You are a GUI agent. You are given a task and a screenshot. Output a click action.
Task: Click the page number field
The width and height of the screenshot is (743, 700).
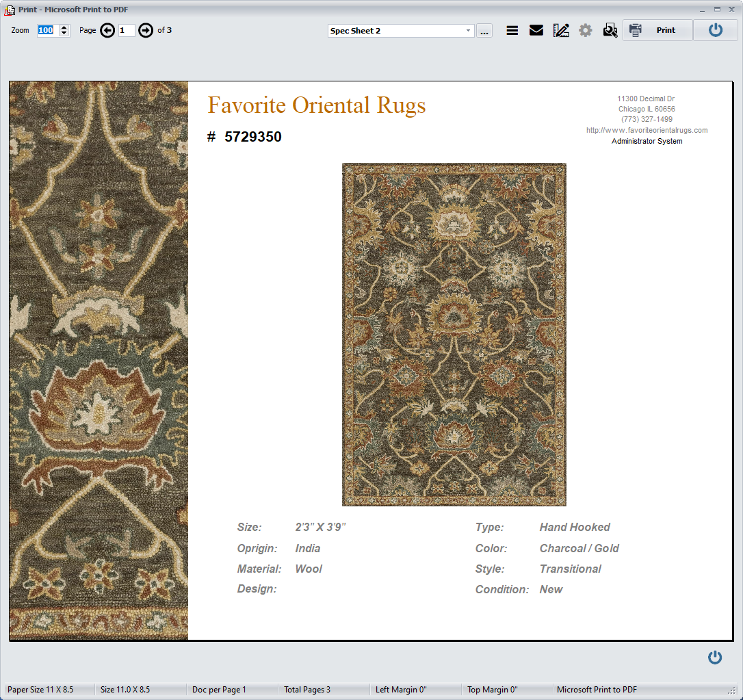click(x=126, y=30)
